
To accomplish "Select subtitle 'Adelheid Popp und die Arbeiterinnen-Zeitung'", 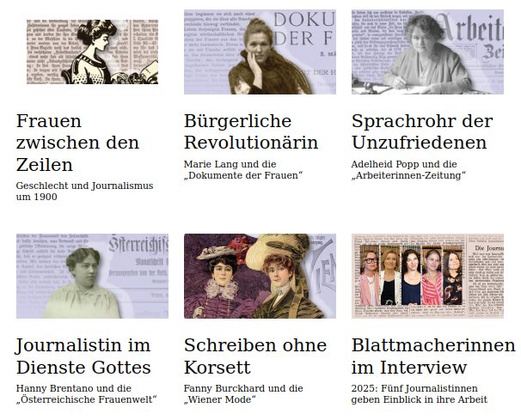I will (408, 170).
